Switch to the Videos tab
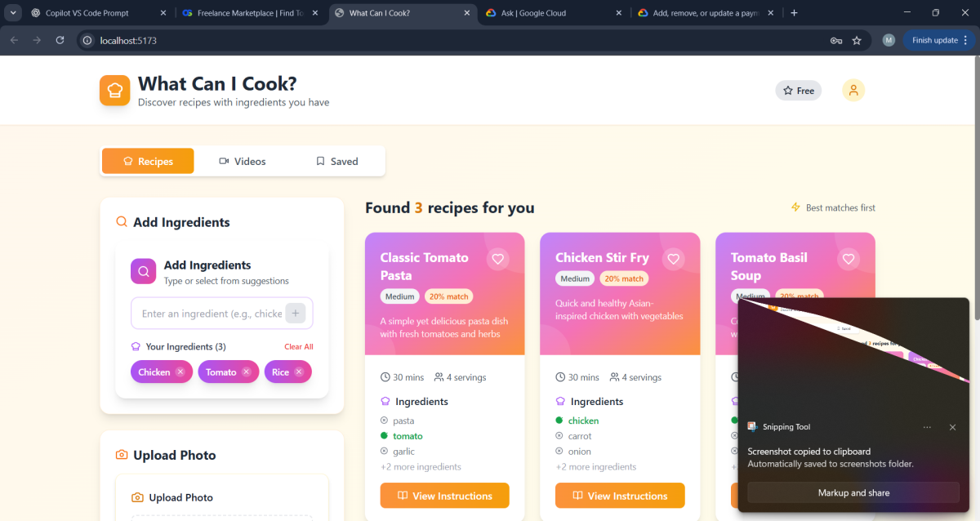Viewport: 980px width, 521px height. [243, 162]
